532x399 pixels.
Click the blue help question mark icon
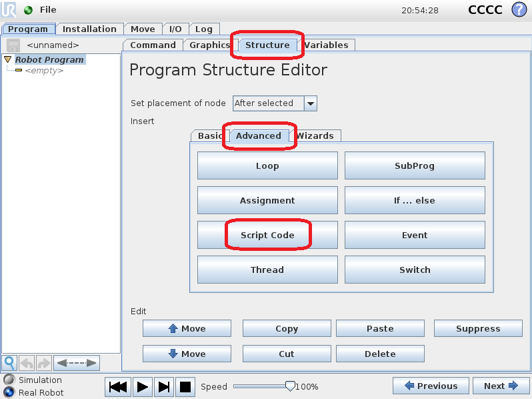[x=519, y=10]
